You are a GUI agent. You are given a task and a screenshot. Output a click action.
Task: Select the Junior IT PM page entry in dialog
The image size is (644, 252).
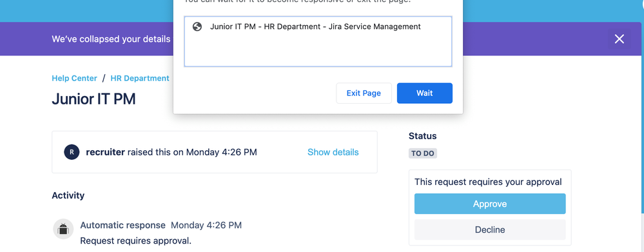coord(315,26)
